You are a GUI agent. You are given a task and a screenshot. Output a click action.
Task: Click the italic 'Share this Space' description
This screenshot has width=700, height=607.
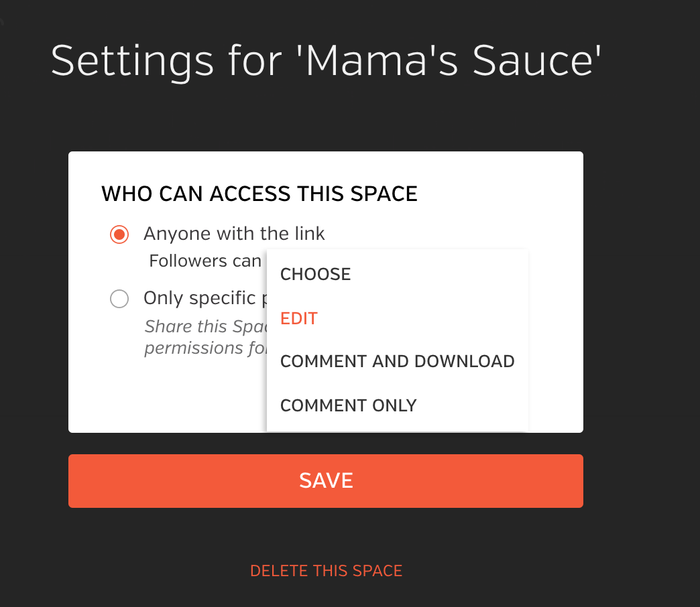(x=205, y=326)
